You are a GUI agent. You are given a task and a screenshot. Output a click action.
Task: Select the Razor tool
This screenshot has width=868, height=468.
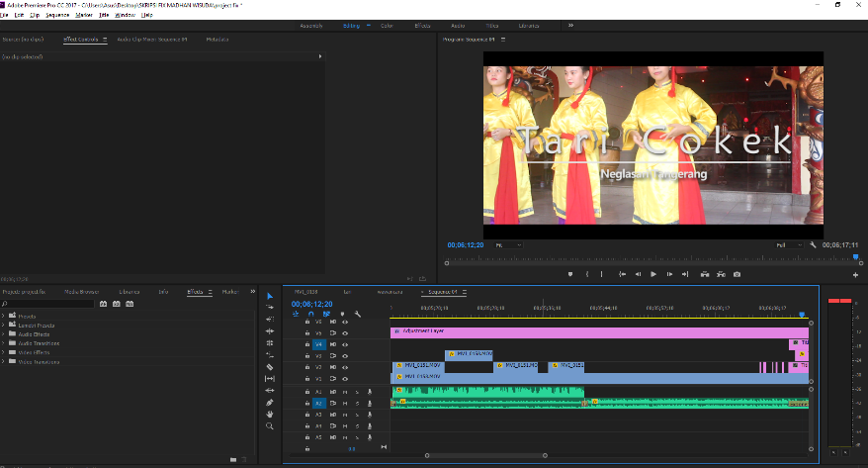269,367
